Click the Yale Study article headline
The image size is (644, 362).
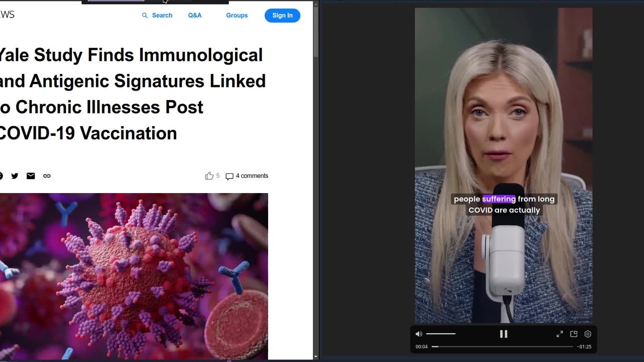click(132, 94)
